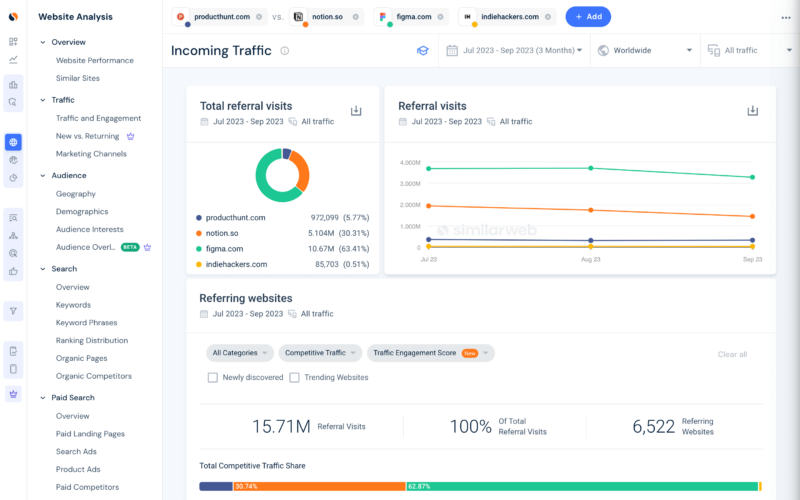
Task: Enable the Newly discovered checkbox
Action: [213, 378]
